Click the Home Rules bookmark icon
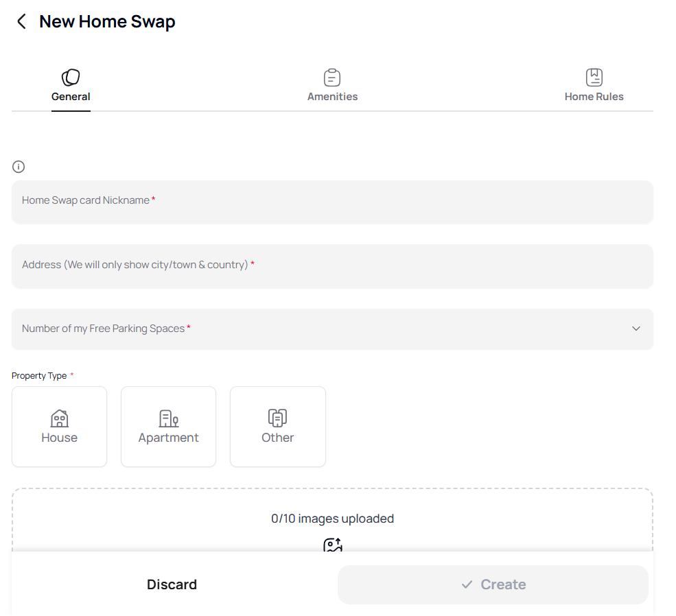The width and height of the screenshot is (676, 616). point(594,78)
